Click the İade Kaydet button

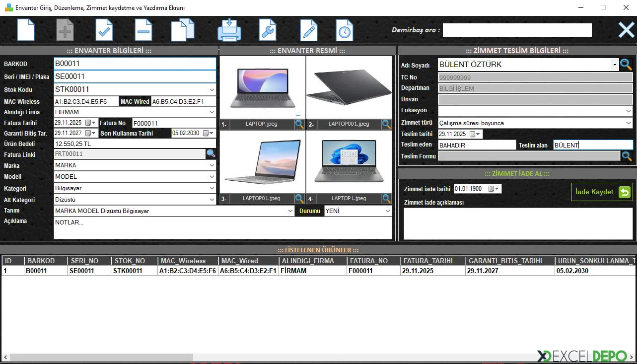[602, 192]
